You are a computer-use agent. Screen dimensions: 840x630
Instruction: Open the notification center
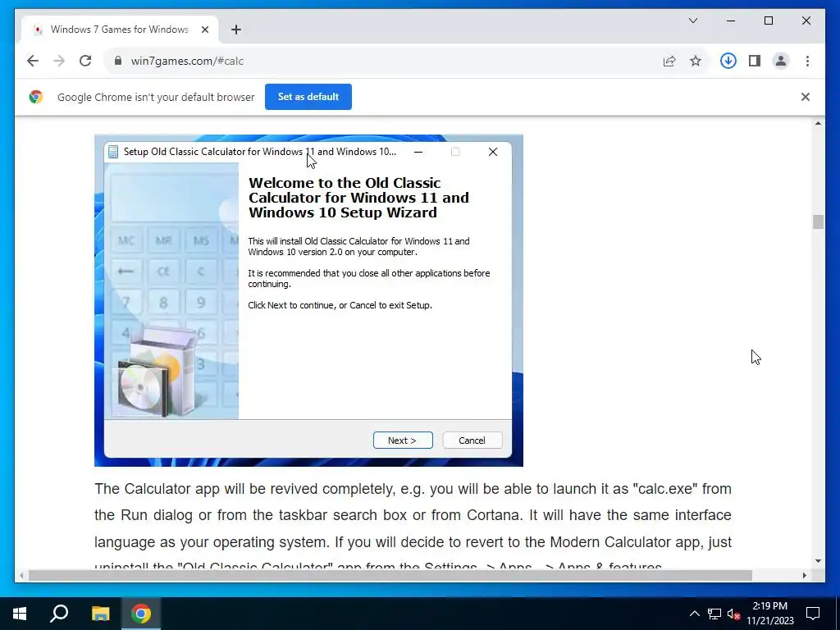click(813, 614)
